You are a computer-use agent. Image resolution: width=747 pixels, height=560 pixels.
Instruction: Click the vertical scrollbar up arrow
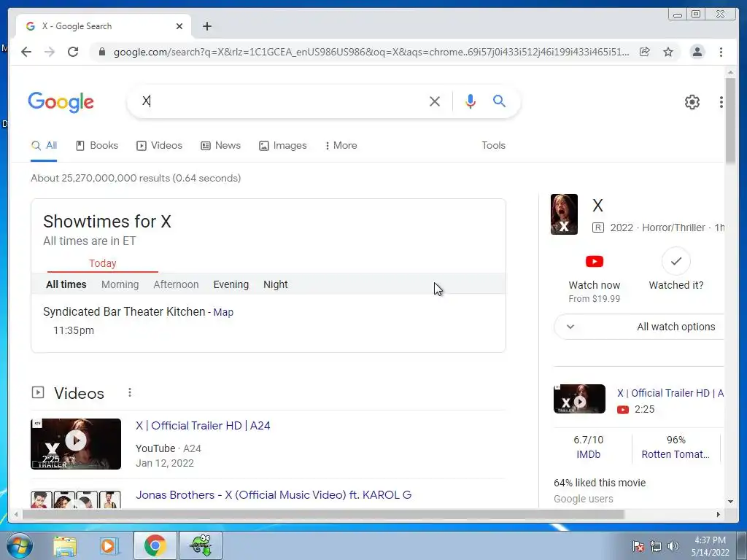[730, 72]
